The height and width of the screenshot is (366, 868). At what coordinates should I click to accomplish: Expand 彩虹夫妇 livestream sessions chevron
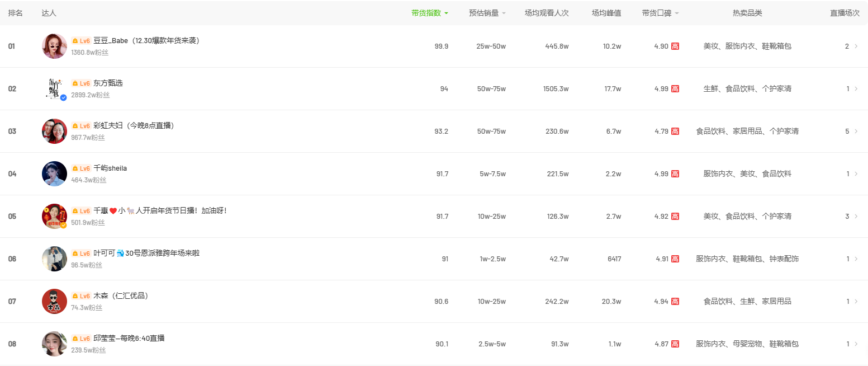(856, 131)
